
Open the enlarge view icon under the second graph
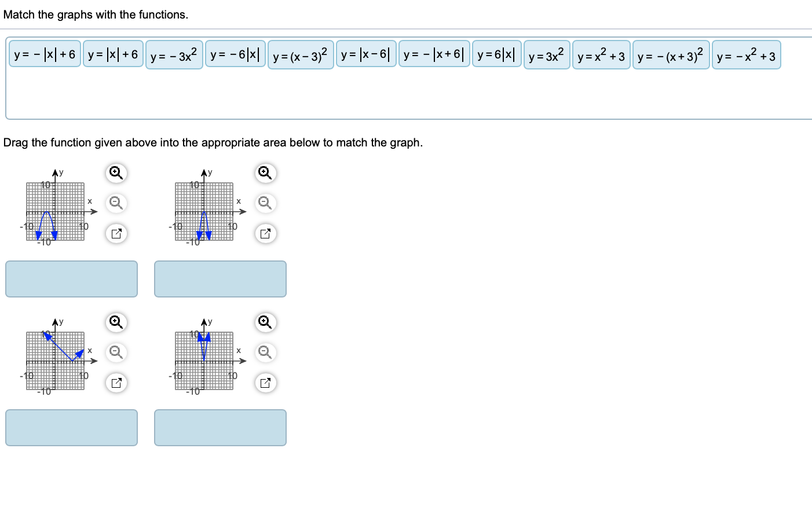(265, 233)
